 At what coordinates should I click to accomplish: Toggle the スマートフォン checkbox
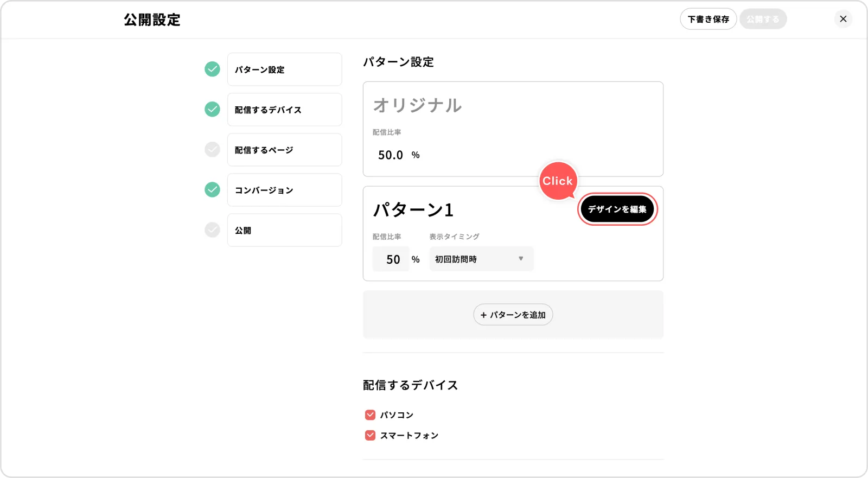pos(370,435)
